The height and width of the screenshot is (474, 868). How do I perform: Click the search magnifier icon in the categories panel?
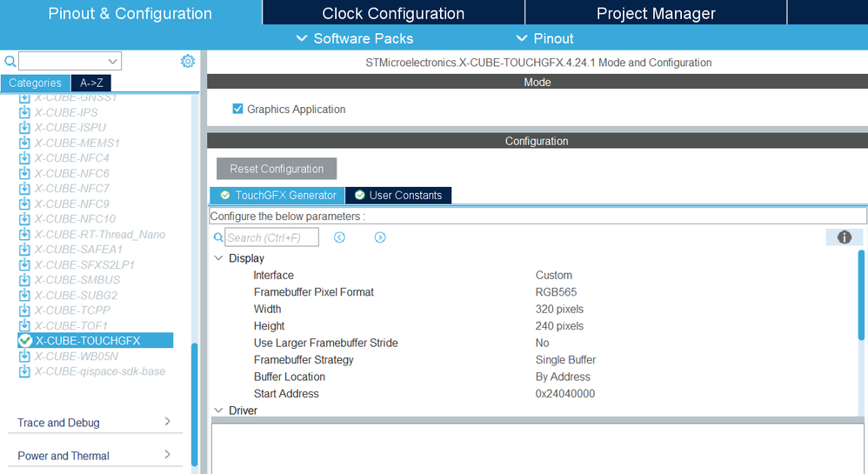tap(10, 61)
